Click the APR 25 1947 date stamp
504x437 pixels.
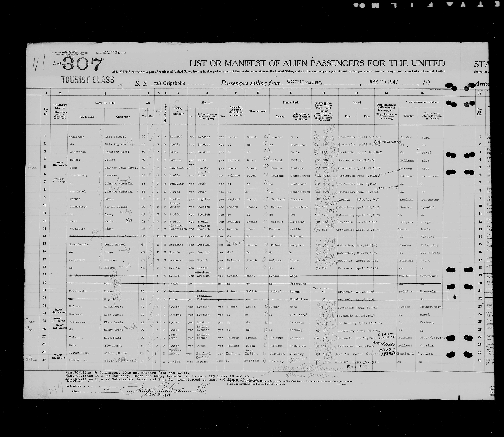[x=383, y=82]
